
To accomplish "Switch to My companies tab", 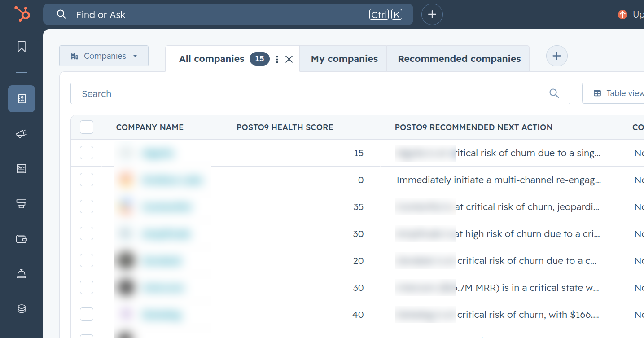I will 344,59.
